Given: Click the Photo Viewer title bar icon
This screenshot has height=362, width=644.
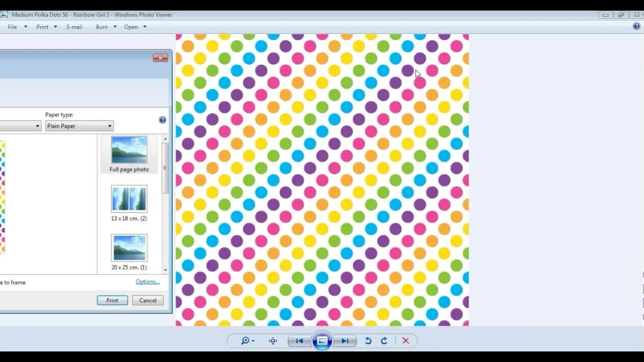Looking at the screenshot, I should pos(4,15).
